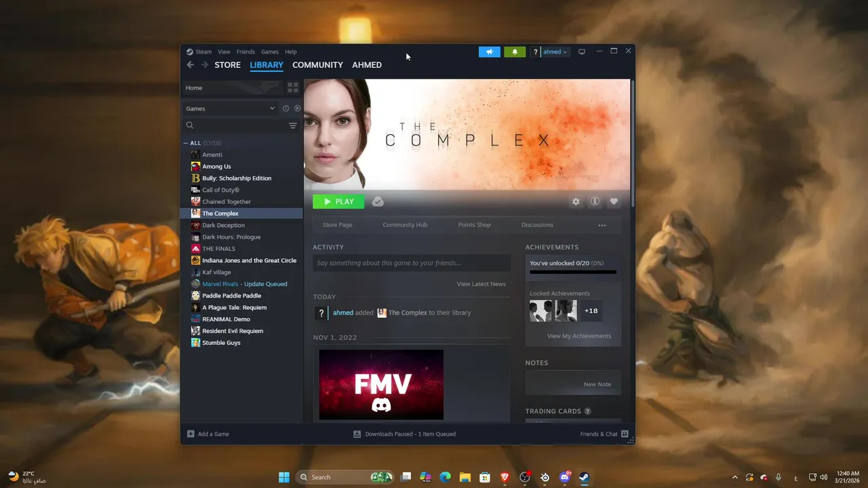
Task: Show game info circle icon
Action: pos(595,201)
